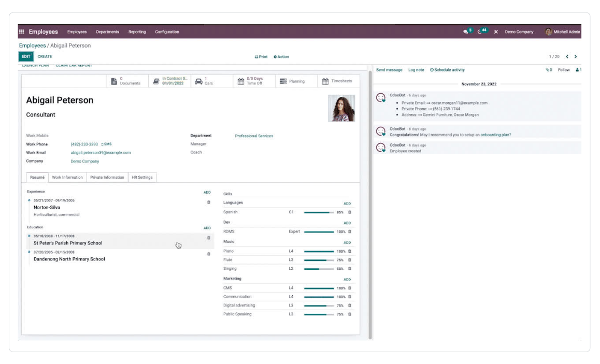
Task: Open the Professional Services department link
Action: [x=254, y=136]
